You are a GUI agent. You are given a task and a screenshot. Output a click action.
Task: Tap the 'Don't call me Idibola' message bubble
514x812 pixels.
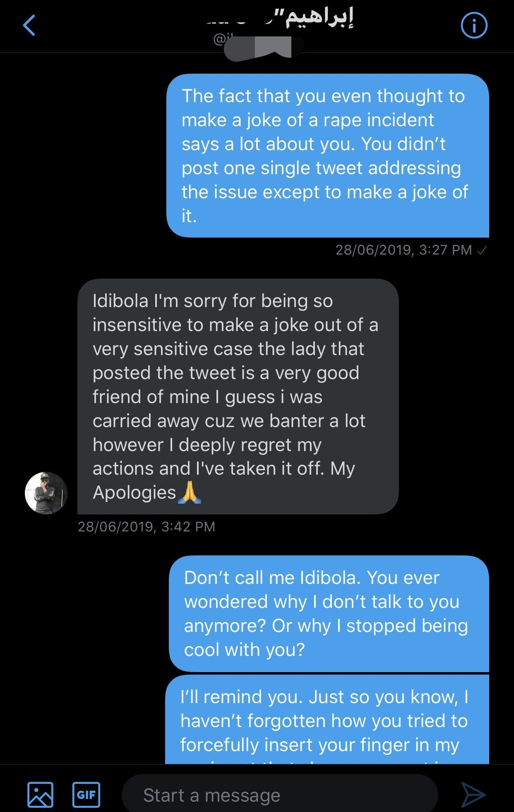click(x=329, y=613)
